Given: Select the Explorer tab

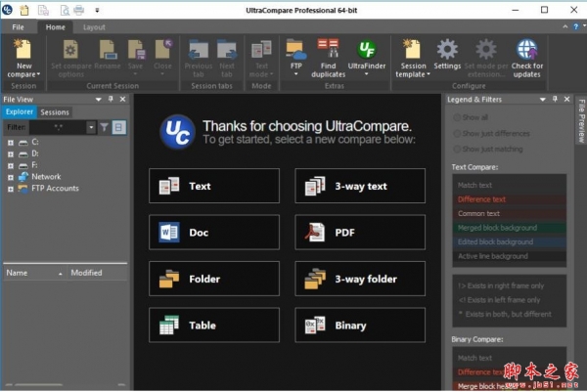Looking at the screenshot, I should tap(20, 111).
